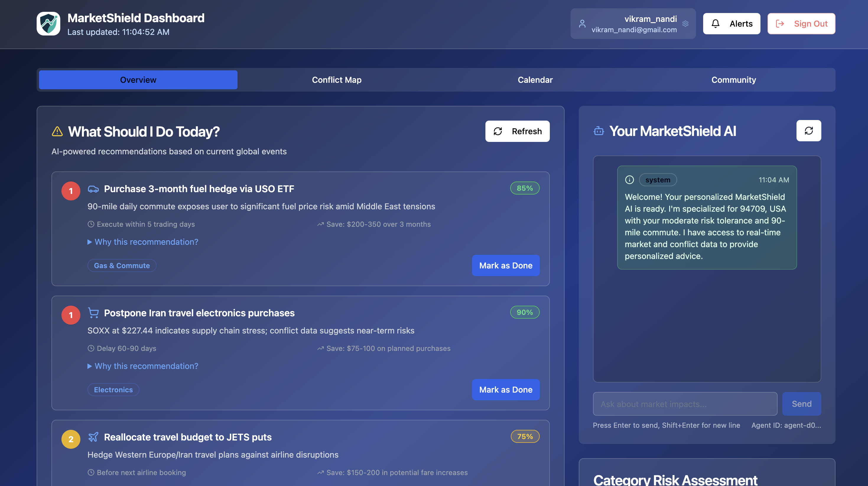The width and height of the screenshot is (868, 486).
Task: Click the warning triangle icon by heading
Action: (57, 132)
